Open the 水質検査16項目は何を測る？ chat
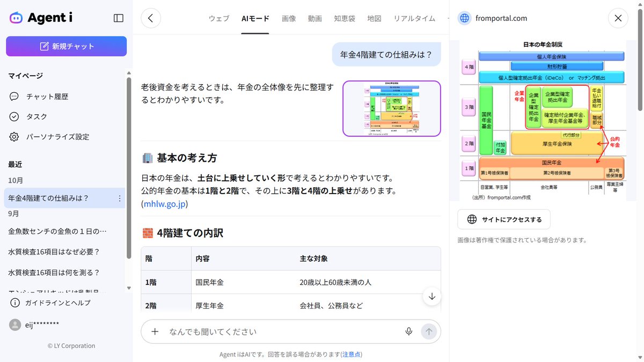Image resolution: width=644 pixels, height=362 pixels. [54, 272]
